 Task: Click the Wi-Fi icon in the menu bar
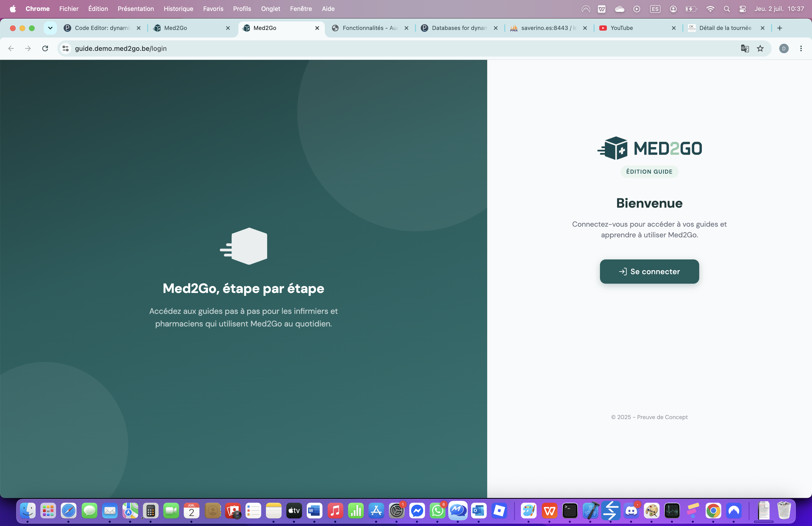(x=710, y=9)
